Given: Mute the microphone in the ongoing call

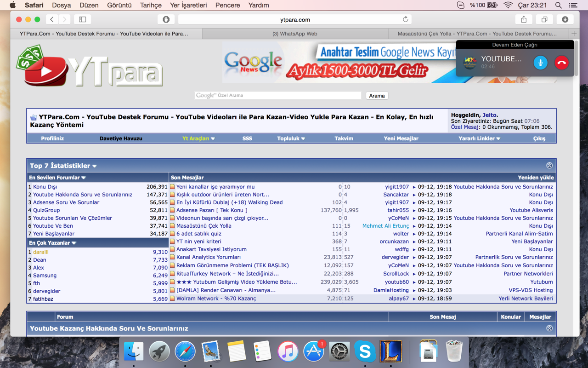Looking at the screenshot, I should [x=540, y=63].
